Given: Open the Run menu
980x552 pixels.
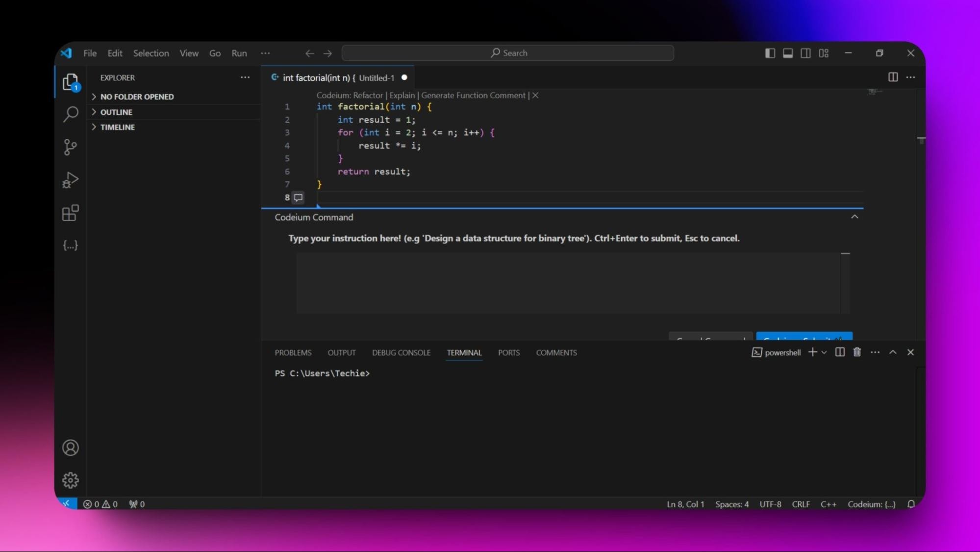Looking at the screenshot, I should pos(239,53).
